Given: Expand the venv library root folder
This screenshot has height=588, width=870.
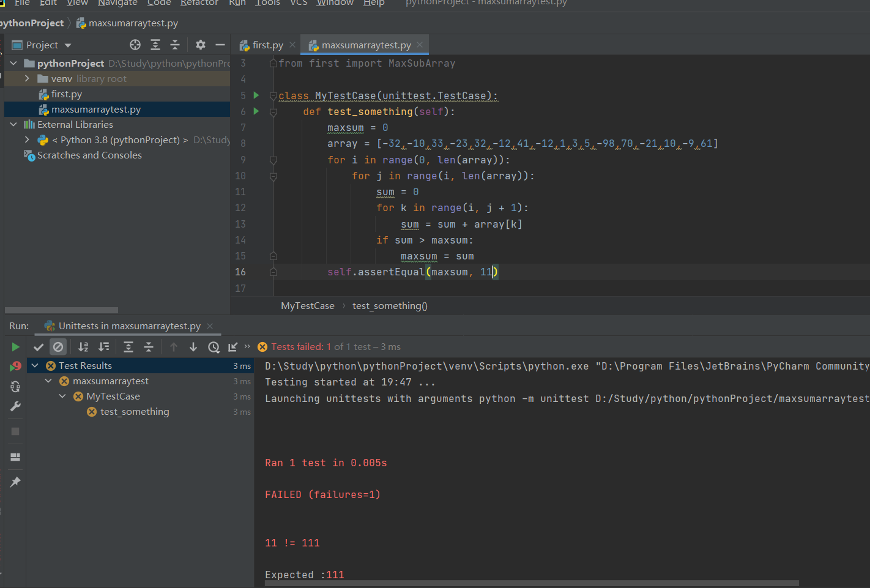Looking at the screenshot, I should coord(27,78).
